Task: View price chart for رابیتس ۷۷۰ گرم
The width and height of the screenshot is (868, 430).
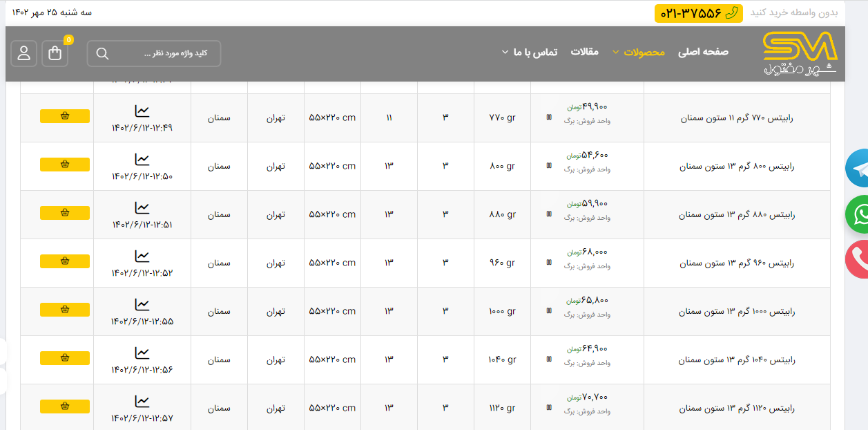Action: tap(142, 111)
